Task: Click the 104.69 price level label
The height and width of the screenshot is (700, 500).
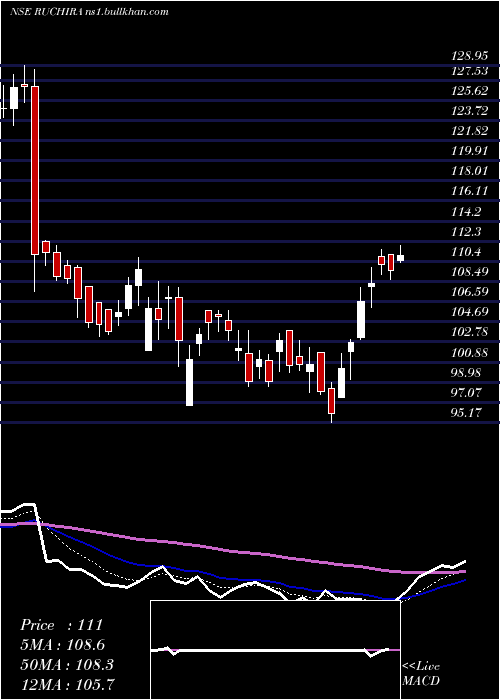Action: point(469,312)
